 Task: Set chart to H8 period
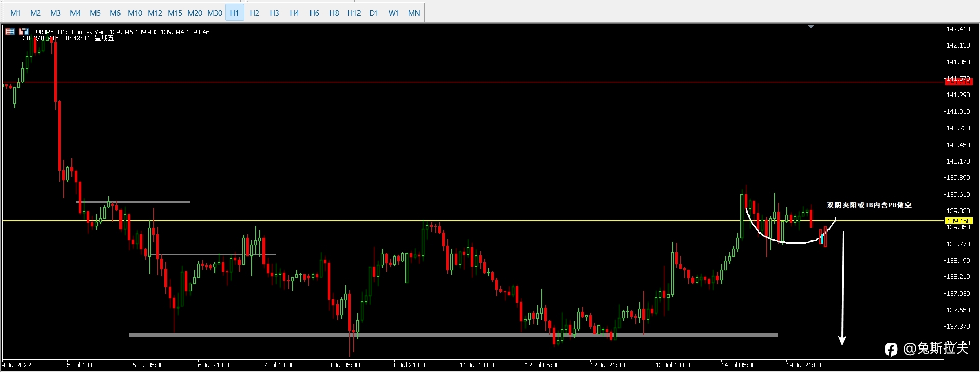click(x=334, y=13)
